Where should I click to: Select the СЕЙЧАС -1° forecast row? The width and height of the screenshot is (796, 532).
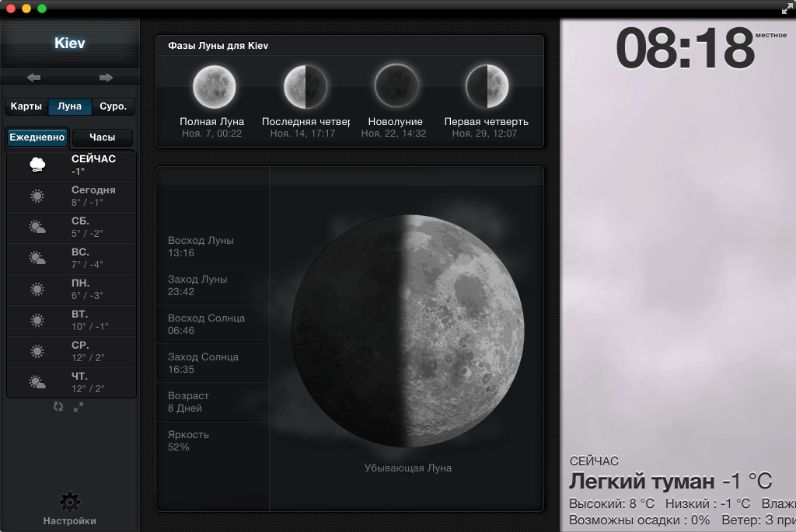[x=71, y=165]
